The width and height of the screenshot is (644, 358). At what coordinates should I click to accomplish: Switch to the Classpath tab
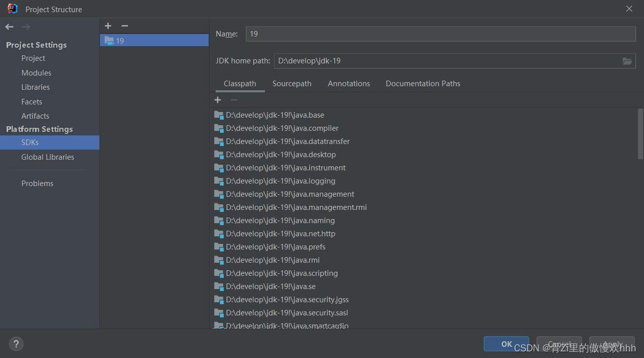tap(240, 84)
